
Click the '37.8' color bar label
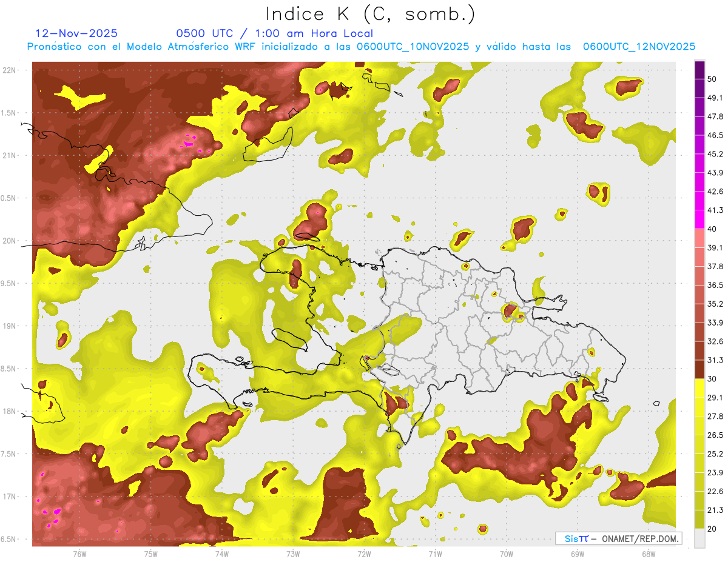coord(715,266)
